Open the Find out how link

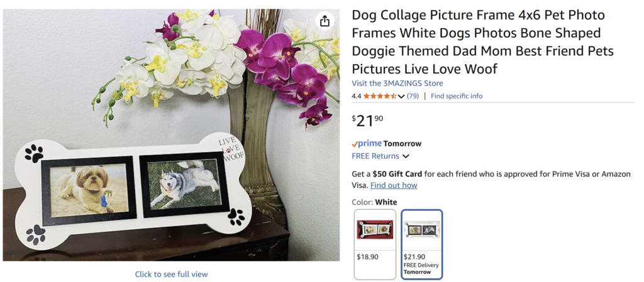point(394,185)
